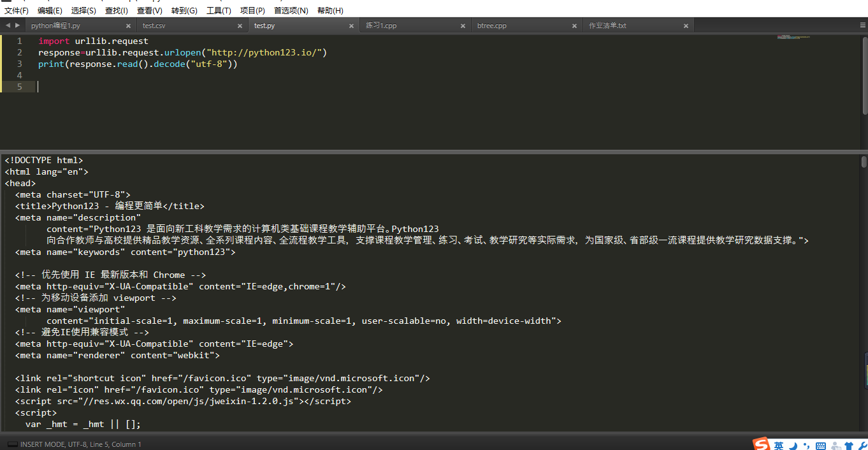Close the btree.cpp tab
The image size is (868, 450).
tap(574, 26)
